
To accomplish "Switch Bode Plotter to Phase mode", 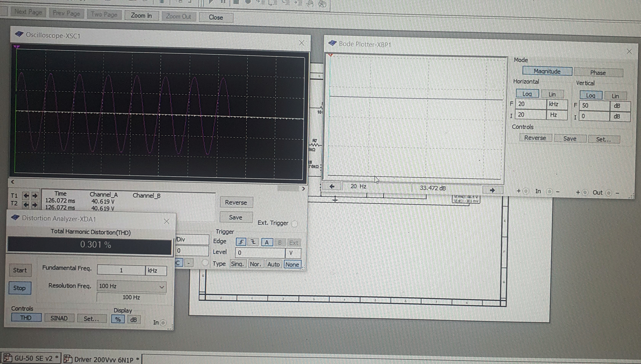I will point(598,73).
